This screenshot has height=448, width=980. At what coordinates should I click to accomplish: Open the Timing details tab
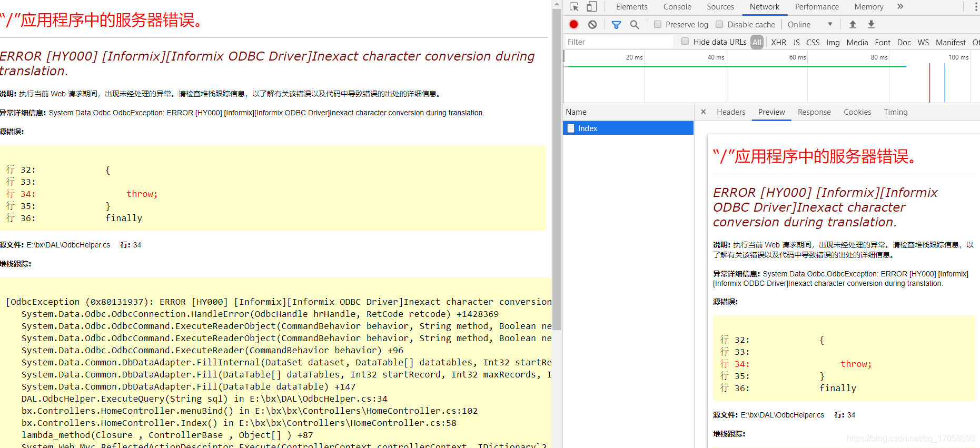point(896,112)
